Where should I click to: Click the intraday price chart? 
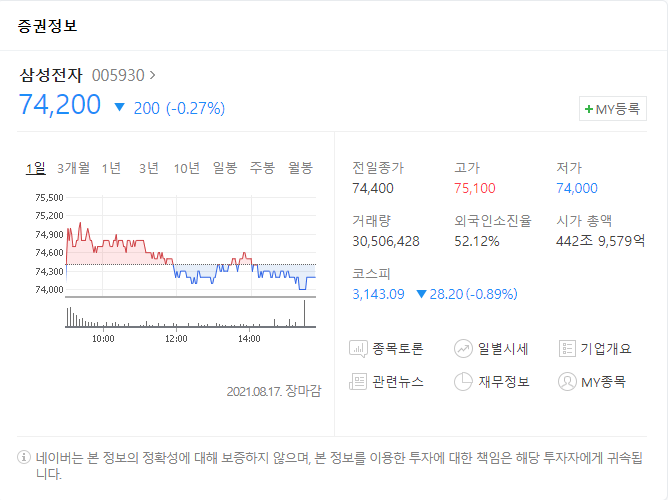(190, 246)
